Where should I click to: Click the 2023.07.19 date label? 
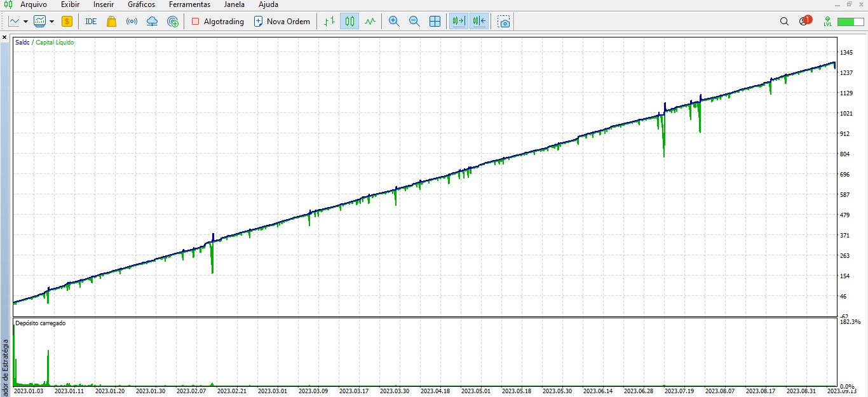pos(679,391)
